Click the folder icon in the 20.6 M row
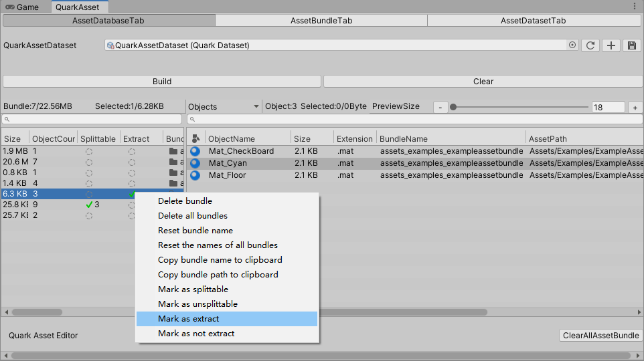Screen dimensions: 644x361 [x=173, y=162]
